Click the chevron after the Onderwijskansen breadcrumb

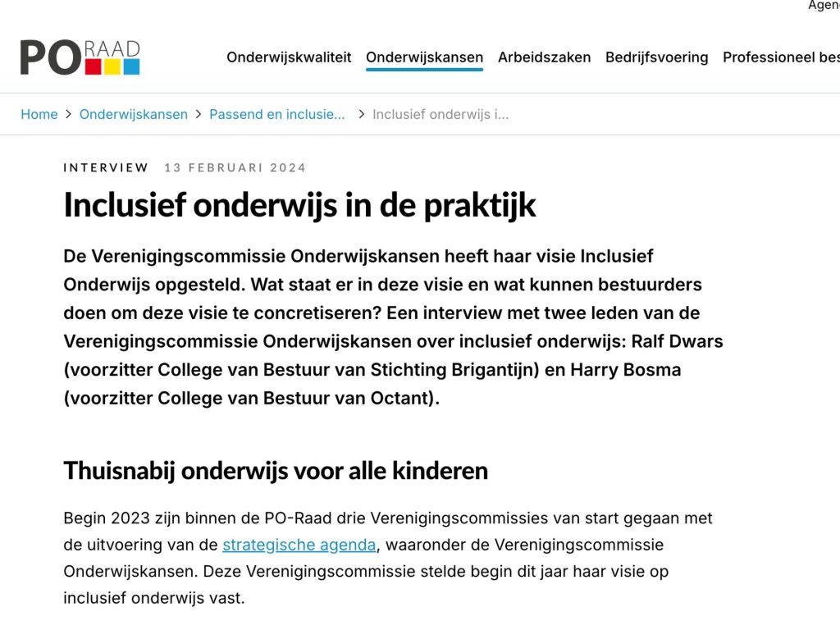click(199, 114)
